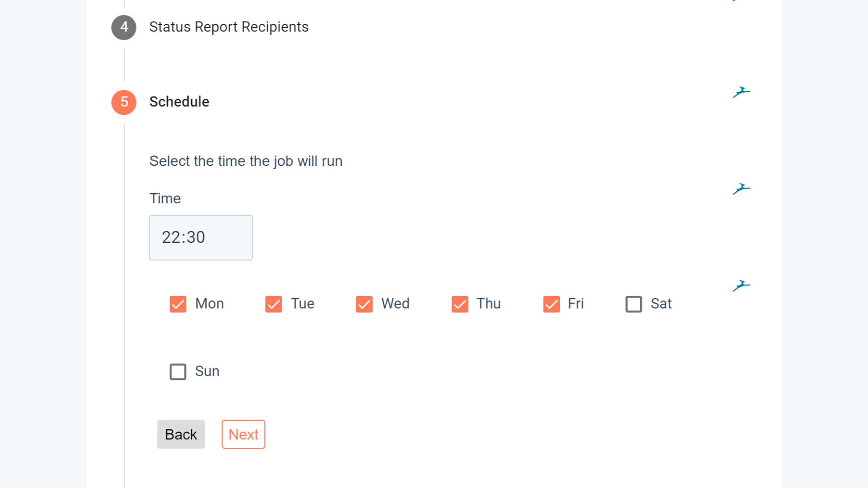Click the bird icon beside Schedule heading
The width and height of the screenshot is (868, 488).
point(741,93)
